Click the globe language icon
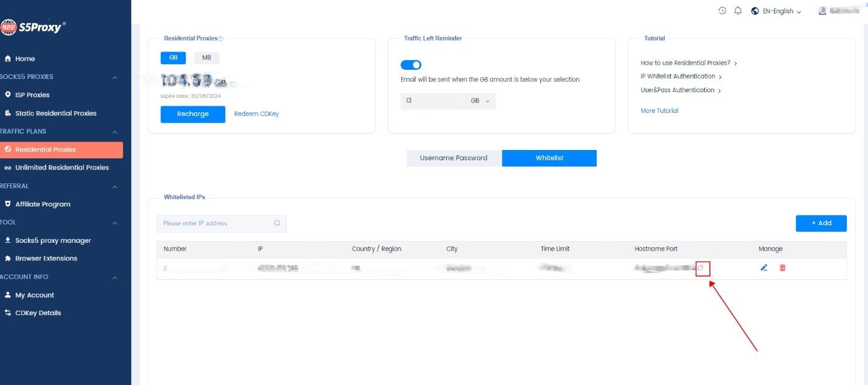This screenshot has height=385, width=868. [x=753, y=10]
